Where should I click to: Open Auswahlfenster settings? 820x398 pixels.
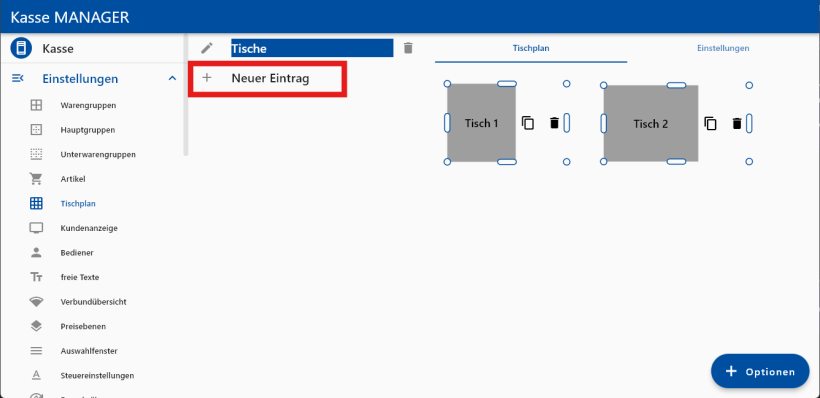click(89, 351)
